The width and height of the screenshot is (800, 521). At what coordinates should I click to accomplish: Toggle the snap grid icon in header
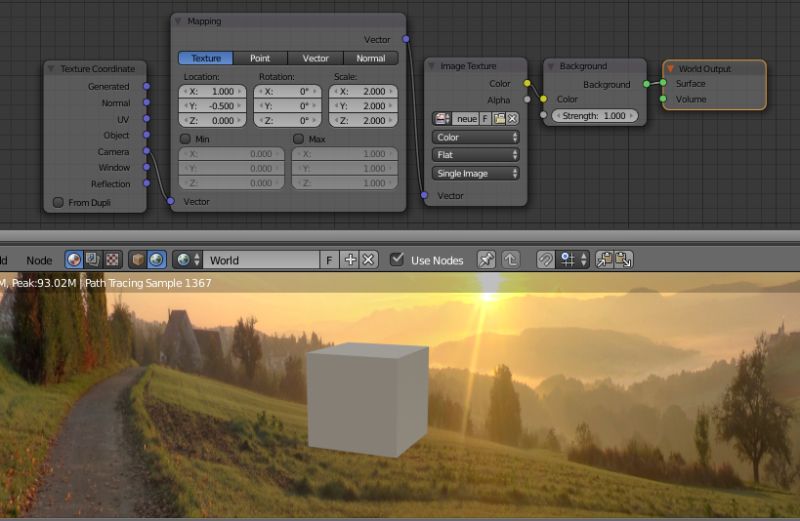pyautogui.click(x=566, y=260)
